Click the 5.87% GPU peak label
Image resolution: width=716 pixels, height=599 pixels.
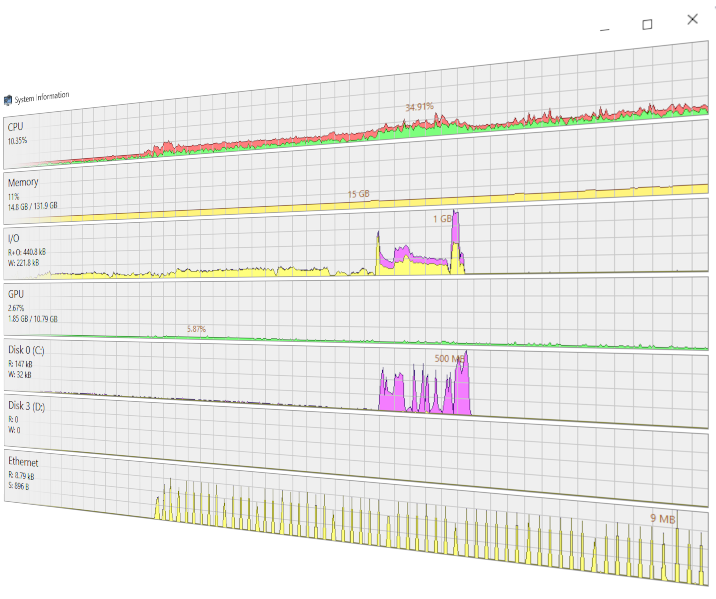click(x=196, y=329)
